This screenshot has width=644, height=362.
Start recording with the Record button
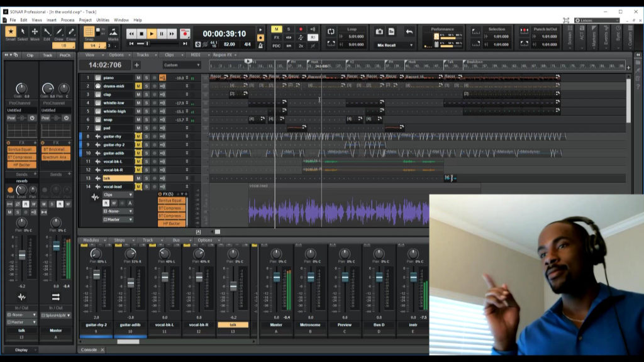point(185,34)
